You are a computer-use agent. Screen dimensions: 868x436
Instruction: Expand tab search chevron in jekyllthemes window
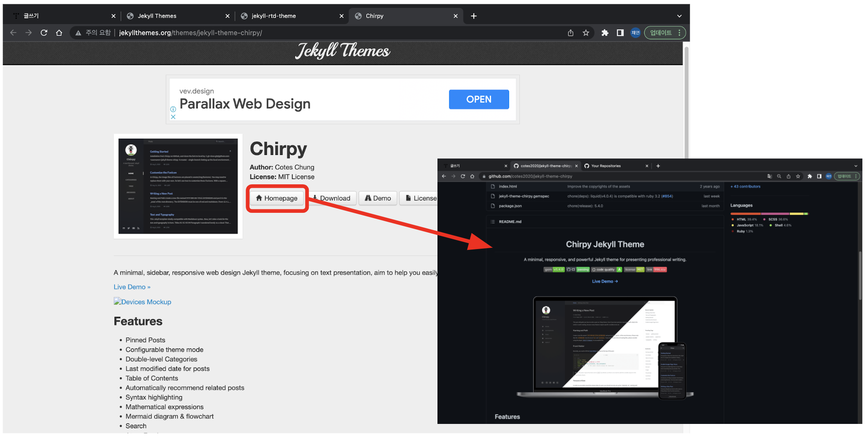[679, 16]
